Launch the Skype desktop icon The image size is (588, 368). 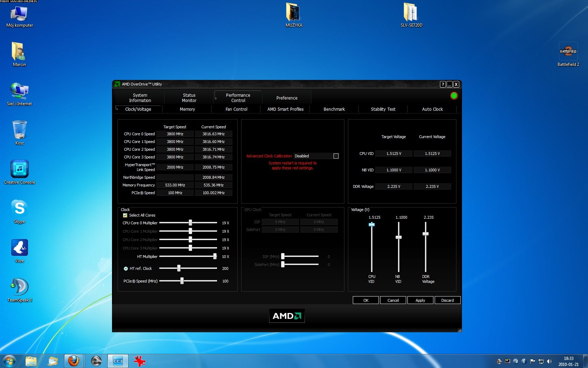pyautogui.click(x=19, y=211)
